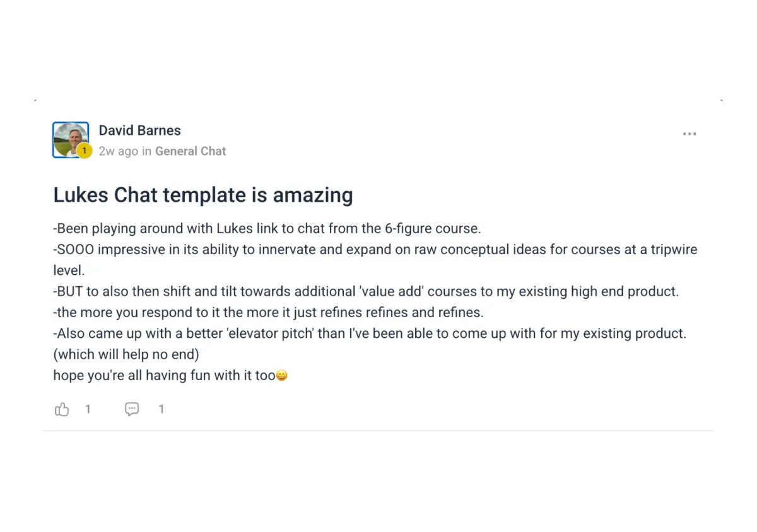Click the grinning emoji ending the post
The height and width of the screenshot is (532, 757).
pyautogui.click(x=282, y=376)
